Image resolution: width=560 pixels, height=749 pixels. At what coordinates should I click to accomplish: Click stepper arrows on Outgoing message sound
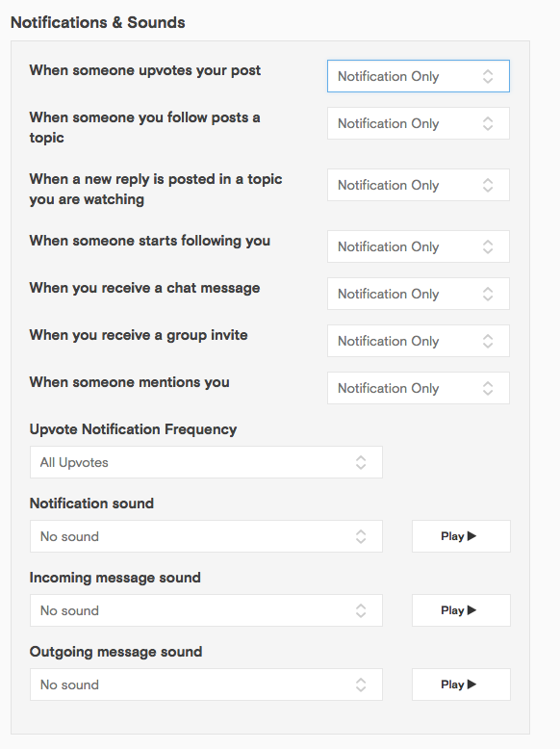click(x=361, y=684)
